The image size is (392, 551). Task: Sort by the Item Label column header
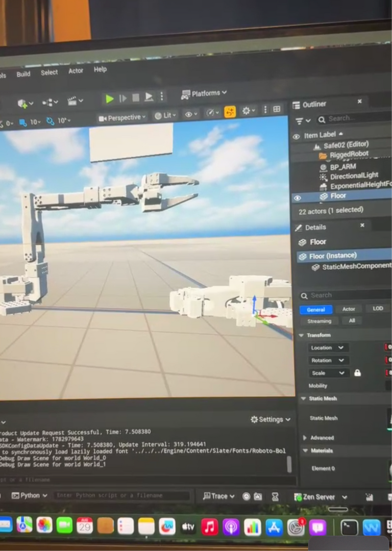click(323, 135)
